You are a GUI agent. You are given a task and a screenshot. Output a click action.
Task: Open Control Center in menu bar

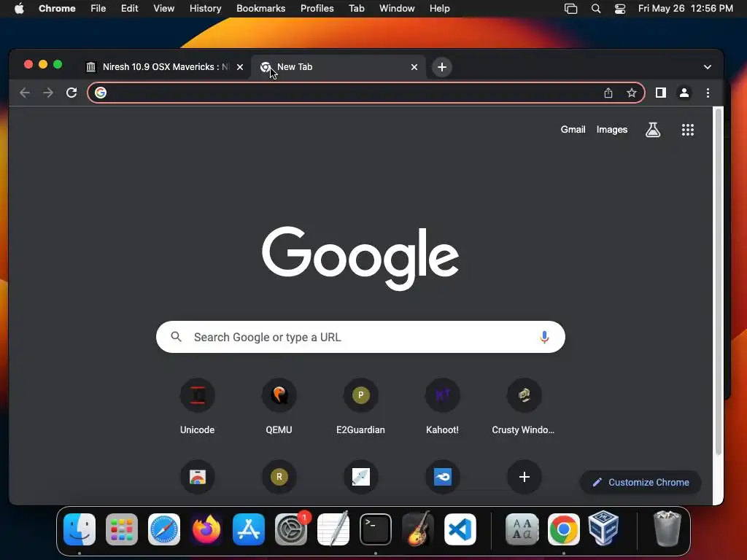point(620,9)
